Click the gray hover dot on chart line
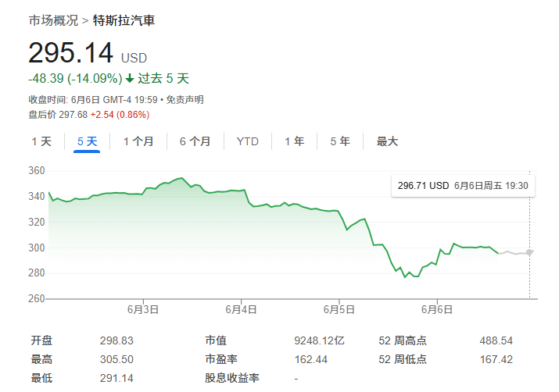 (x=530, y=251)
